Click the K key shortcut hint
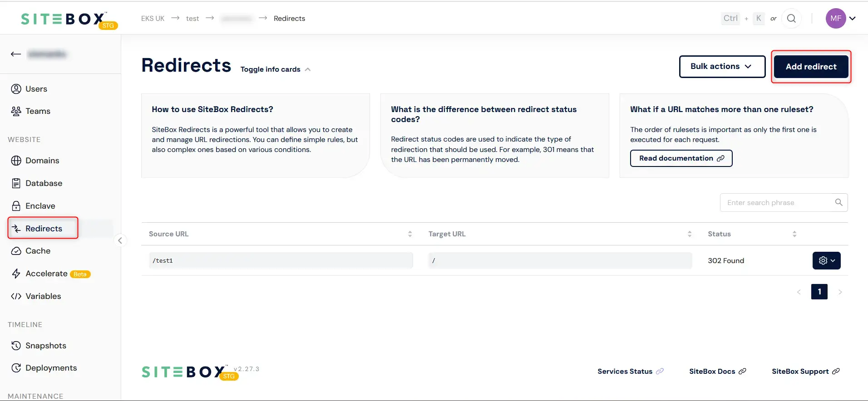Viewport: 868px width, 401px height. pos(759,19)
